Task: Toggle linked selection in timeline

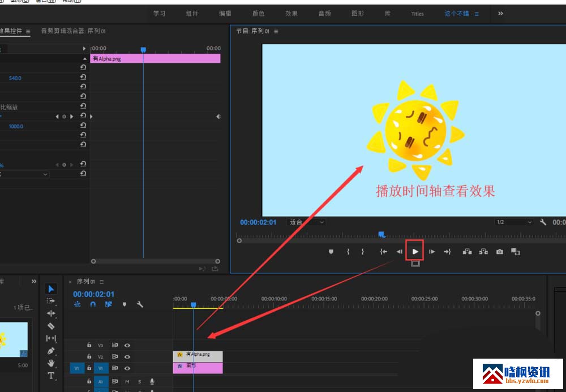Action: (x=108, y=304)
